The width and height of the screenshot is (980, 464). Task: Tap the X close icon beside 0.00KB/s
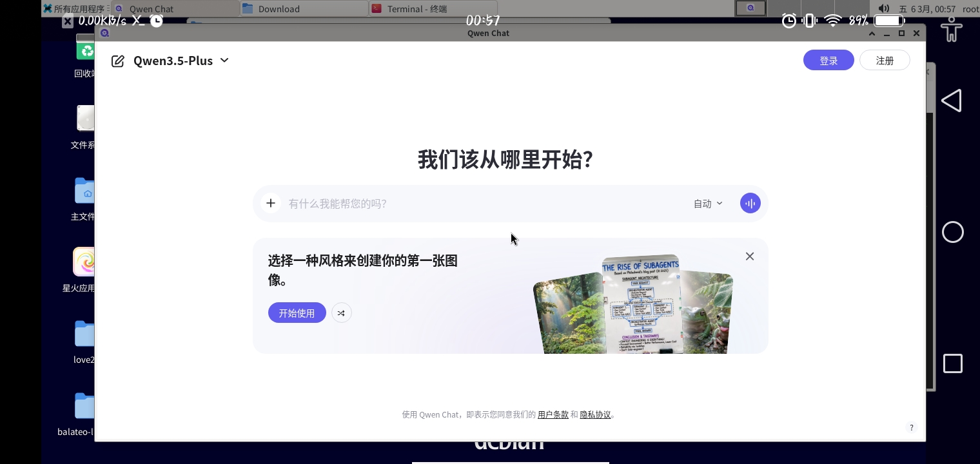coord(68,21)
